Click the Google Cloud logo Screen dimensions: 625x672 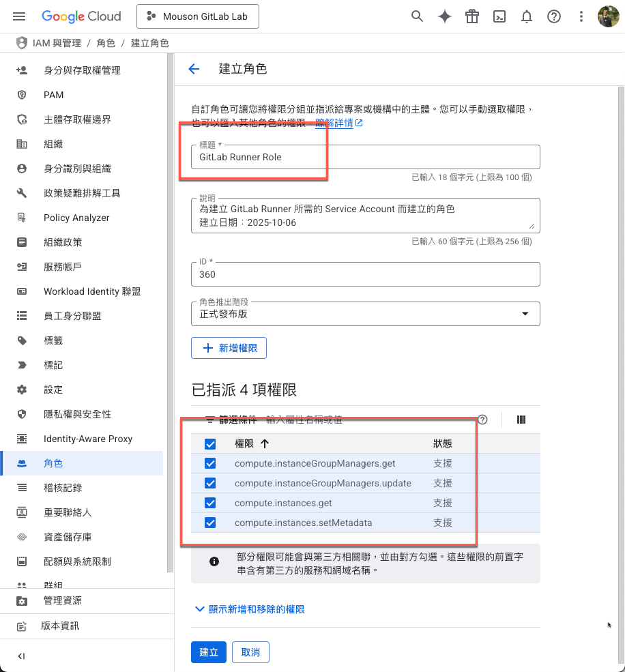coord(81,16)
